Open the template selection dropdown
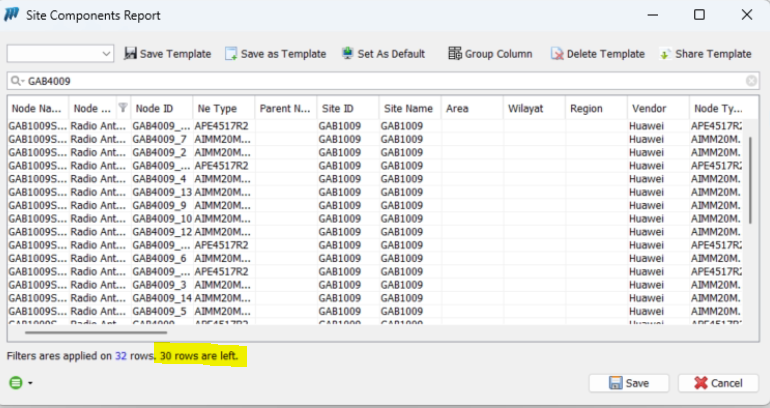The height and width of the screenshot is (408, 770). (107, 54)
